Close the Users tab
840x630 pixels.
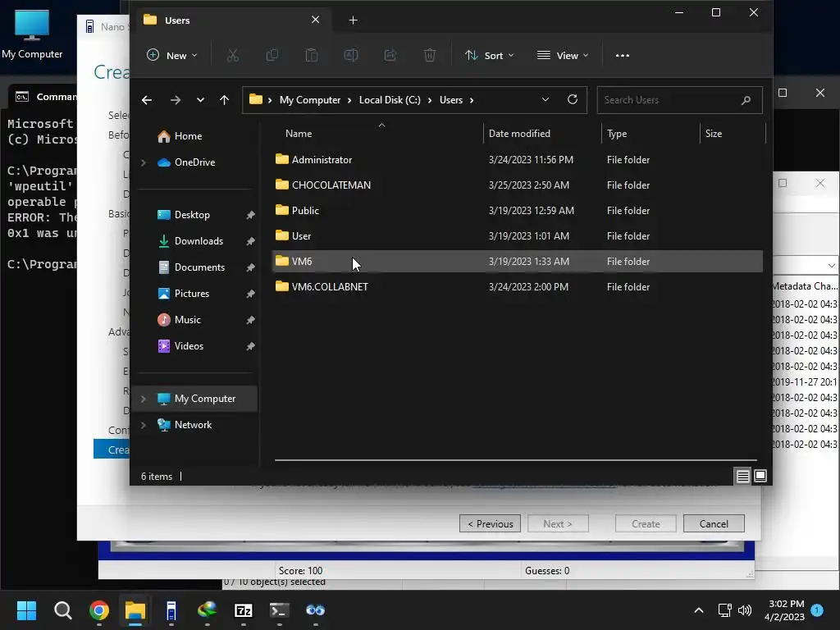click(316, 20)
